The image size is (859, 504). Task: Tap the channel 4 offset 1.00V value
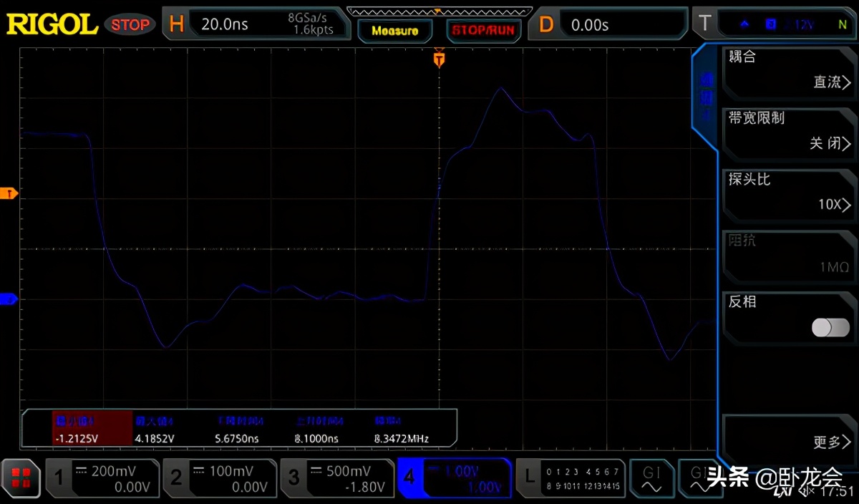[485, 488]
